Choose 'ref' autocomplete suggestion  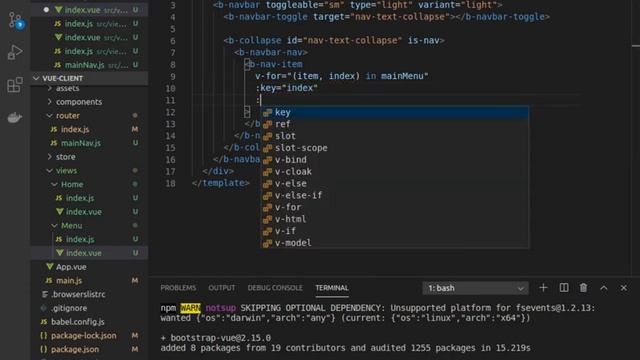pyautogui.click(x=395, y=124)
